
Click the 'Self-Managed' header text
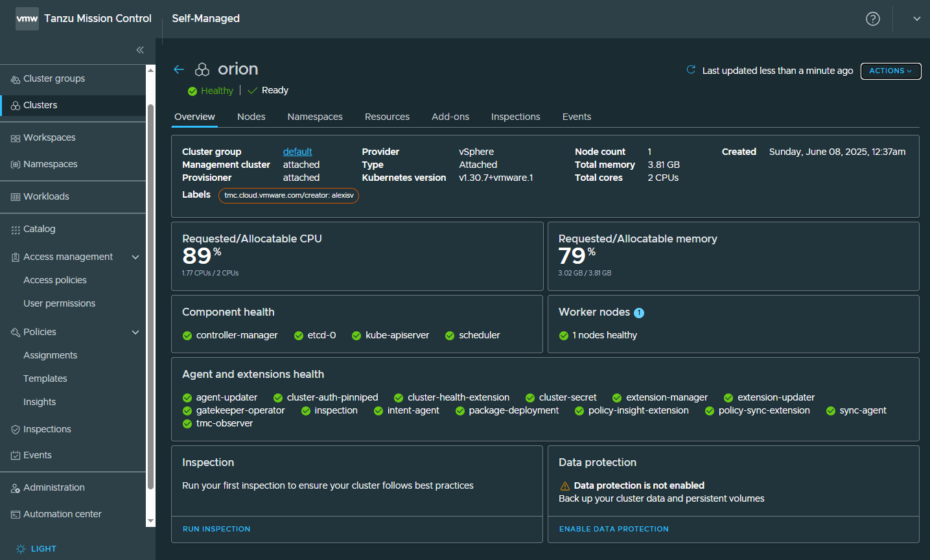click(205, 19)
